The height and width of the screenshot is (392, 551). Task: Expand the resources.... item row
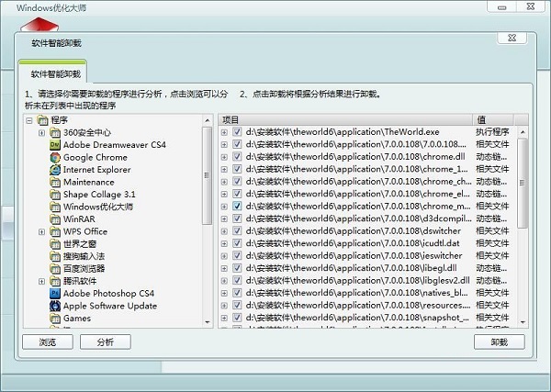[224, 306]
